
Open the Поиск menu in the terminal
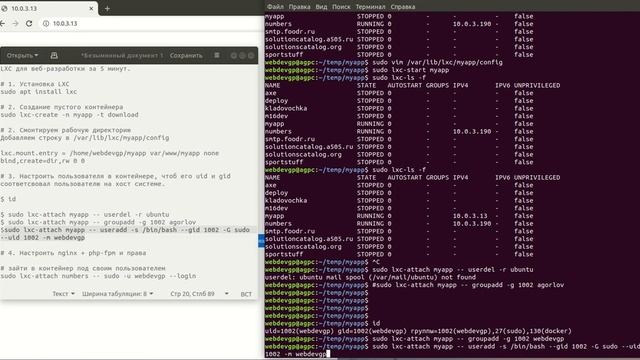(x=341, y=7)
